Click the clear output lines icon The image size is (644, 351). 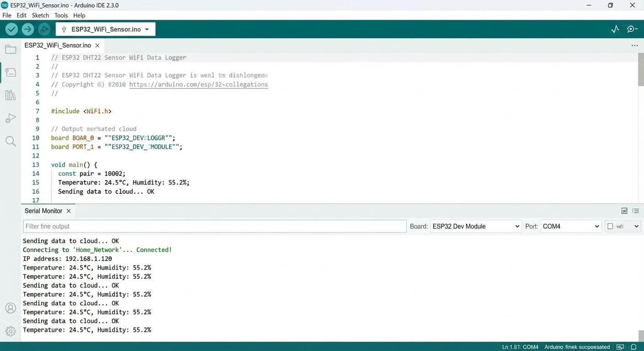click(x=635, y=211)
